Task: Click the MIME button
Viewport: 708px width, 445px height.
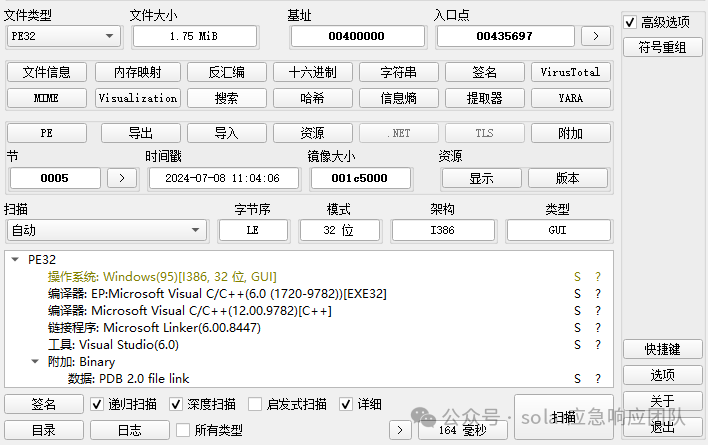Action: (47, 98)
